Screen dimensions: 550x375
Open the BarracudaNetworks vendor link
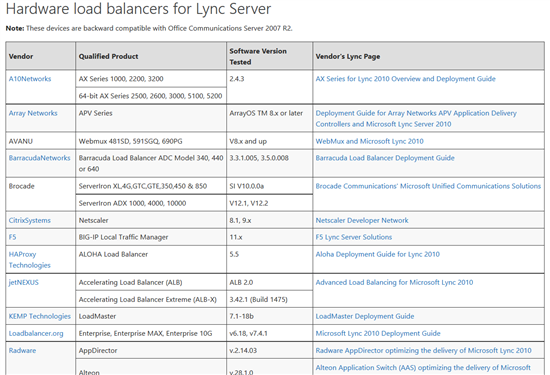[40, 158]
